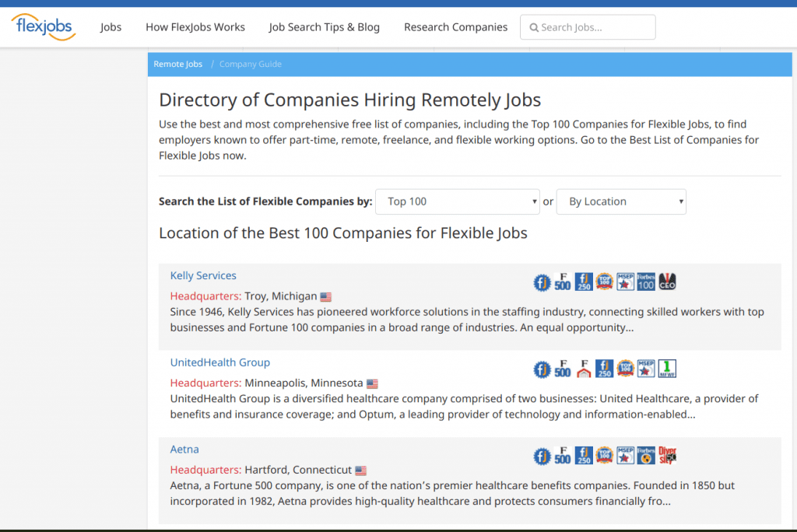This screenshot has height=532, width=797.
Task: Click the Remote Jobs breadcrumb link
Action: coord(178,64)
